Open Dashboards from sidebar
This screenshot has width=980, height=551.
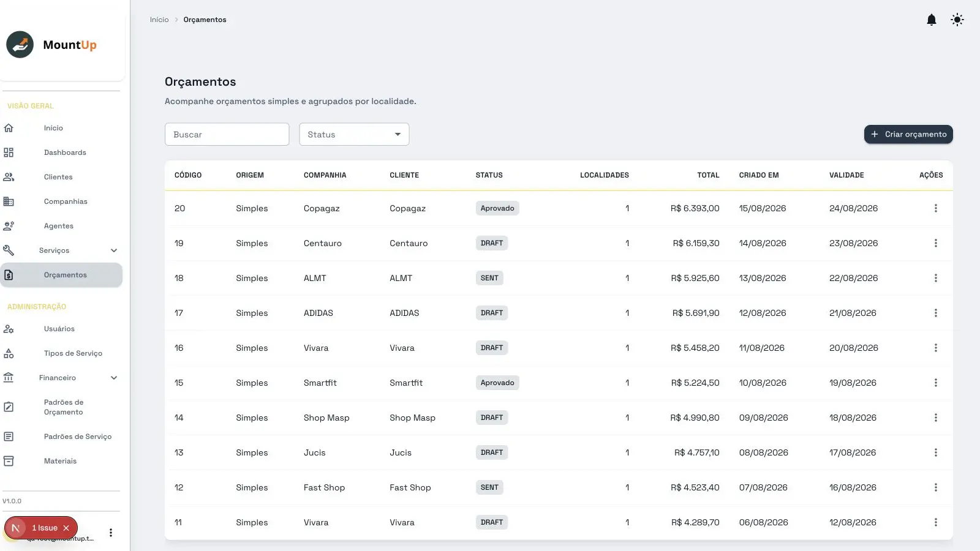click(65, 152)
